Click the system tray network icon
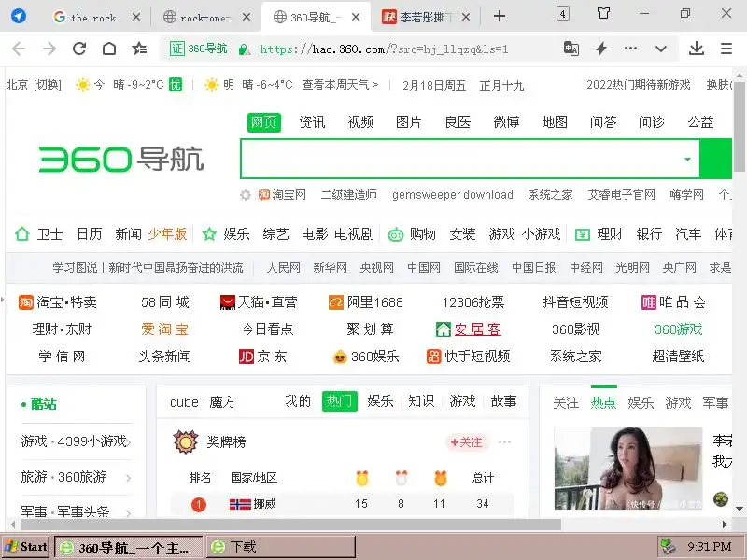The width and height of the screenshot is (747, 560). 669,547
